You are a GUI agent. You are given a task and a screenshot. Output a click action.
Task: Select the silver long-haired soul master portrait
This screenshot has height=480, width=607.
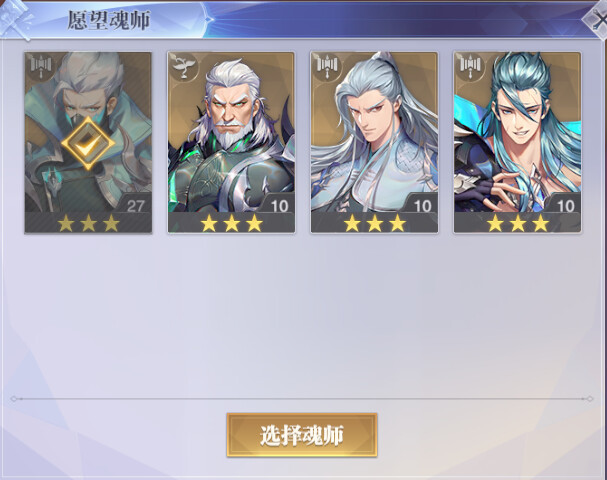[374, 142]
